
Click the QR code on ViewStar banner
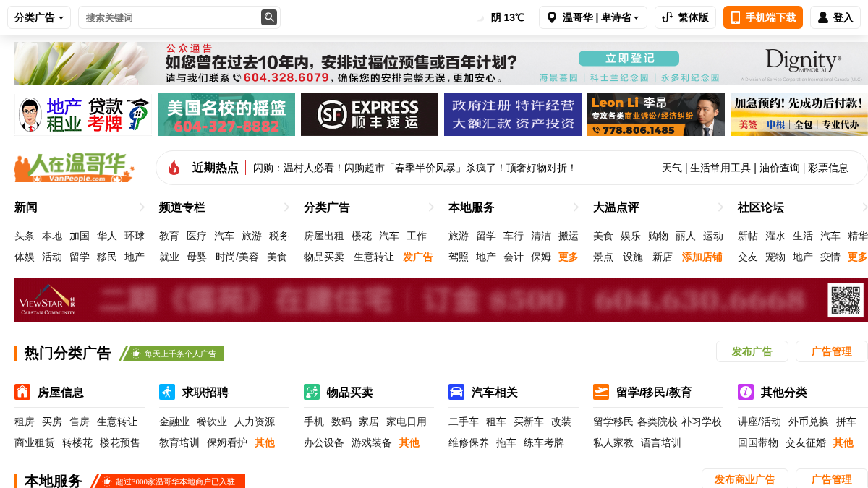(846, 300)
